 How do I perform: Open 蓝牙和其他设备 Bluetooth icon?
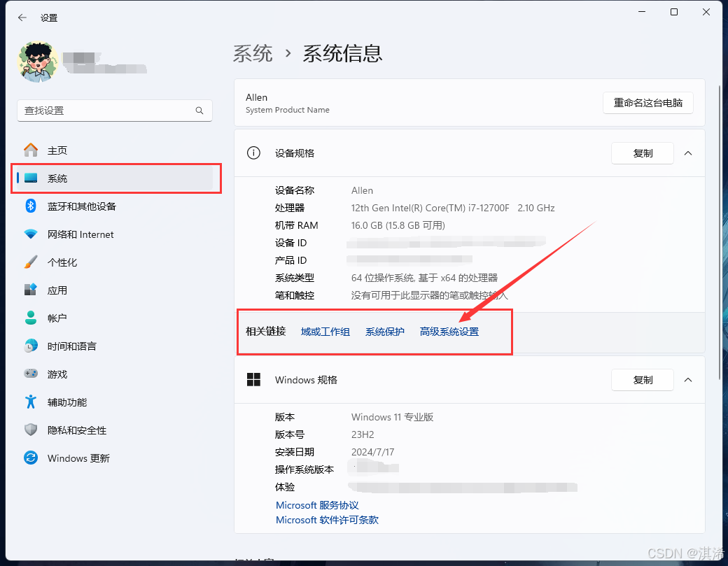(x=31, y=206)
